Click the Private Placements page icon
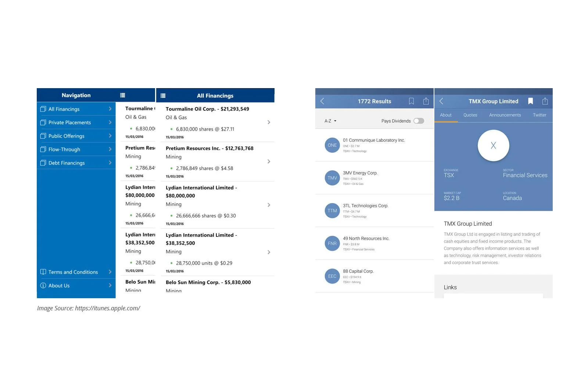The image size is (588, 379). point(43,122)
